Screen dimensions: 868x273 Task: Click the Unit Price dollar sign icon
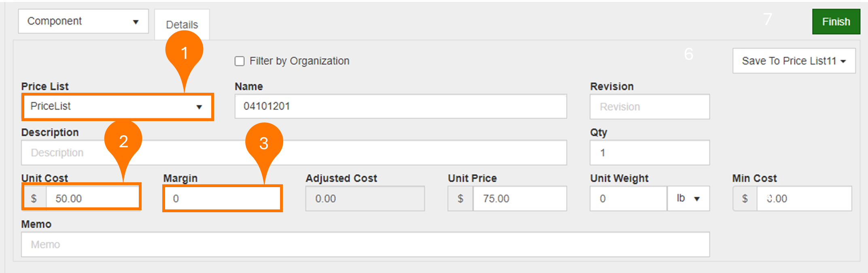[461, 198]
